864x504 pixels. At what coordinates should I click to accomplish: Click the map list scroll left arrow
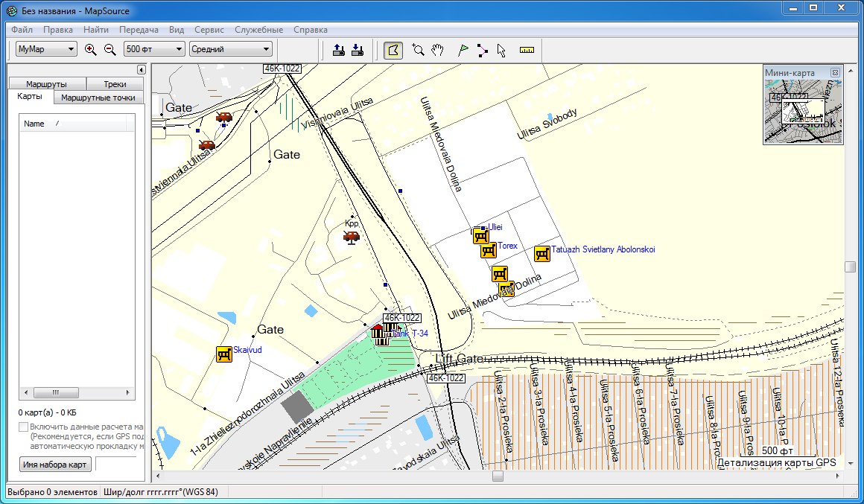tap(25, 393)
